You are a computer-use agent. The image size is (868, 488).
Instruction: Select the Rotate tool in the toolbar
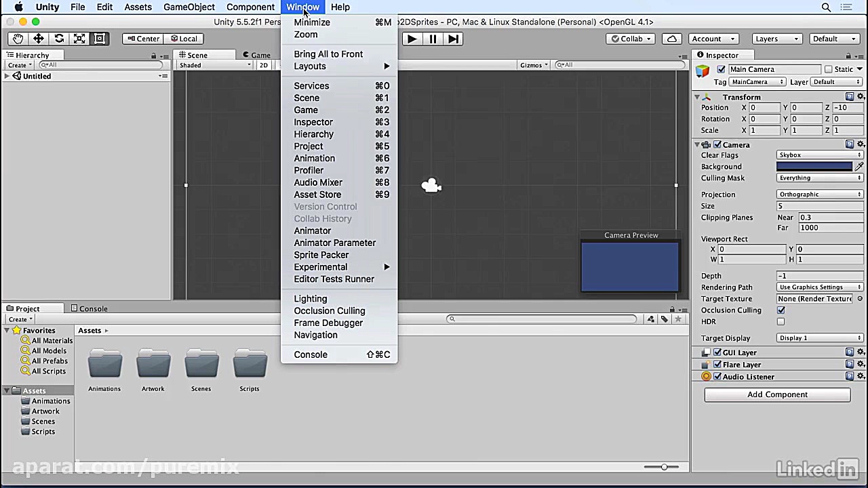59,39
